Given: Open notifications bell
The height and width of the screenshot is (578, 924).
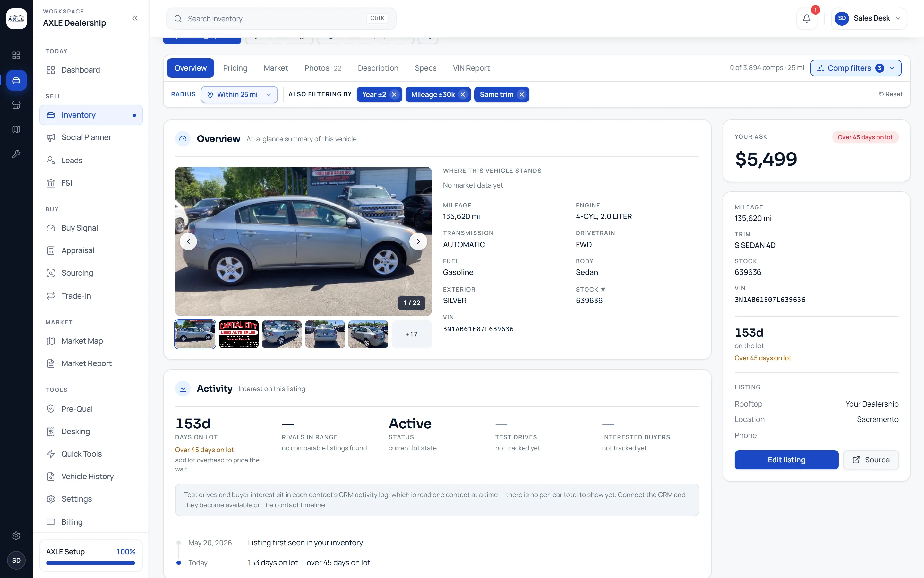Looking at the screenshot, I should point(806,18).
